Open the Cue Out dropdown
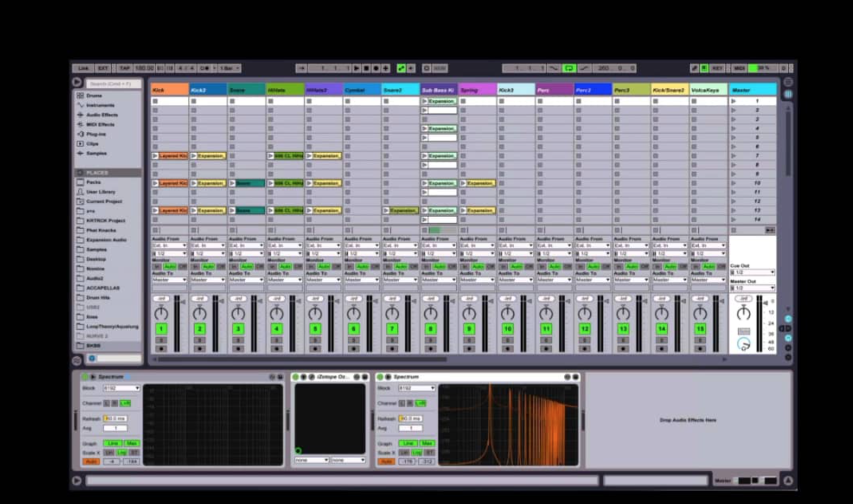 tap(752, 272)
